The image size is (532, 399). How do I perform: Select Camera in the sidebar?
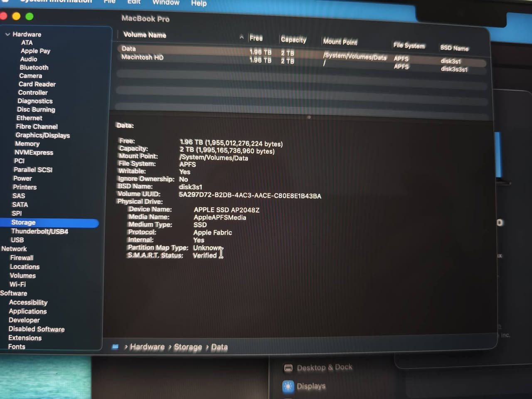30,76
